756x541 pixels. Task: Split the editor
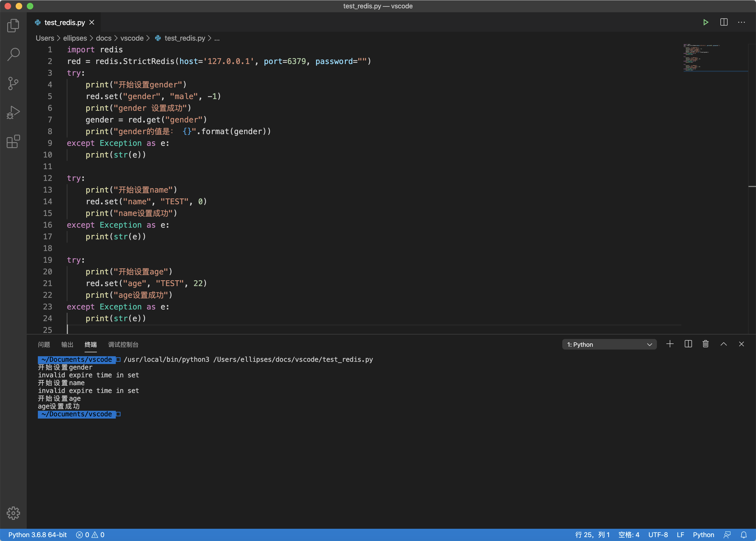coord(723,22)
